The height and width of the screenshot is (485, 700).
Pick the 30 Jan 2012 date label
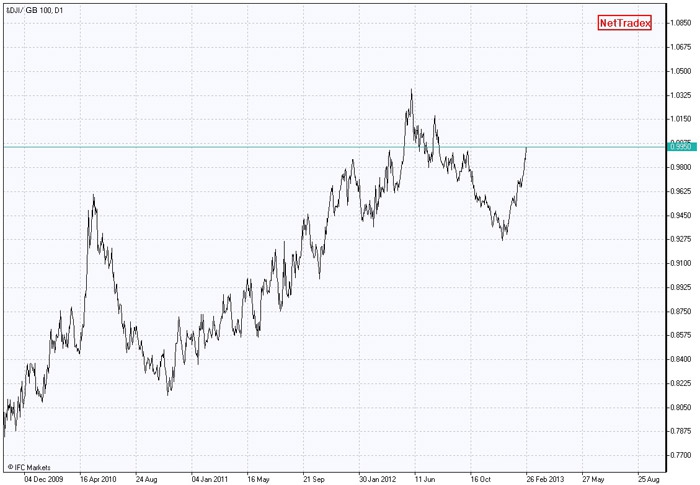[x=376, y=478]
